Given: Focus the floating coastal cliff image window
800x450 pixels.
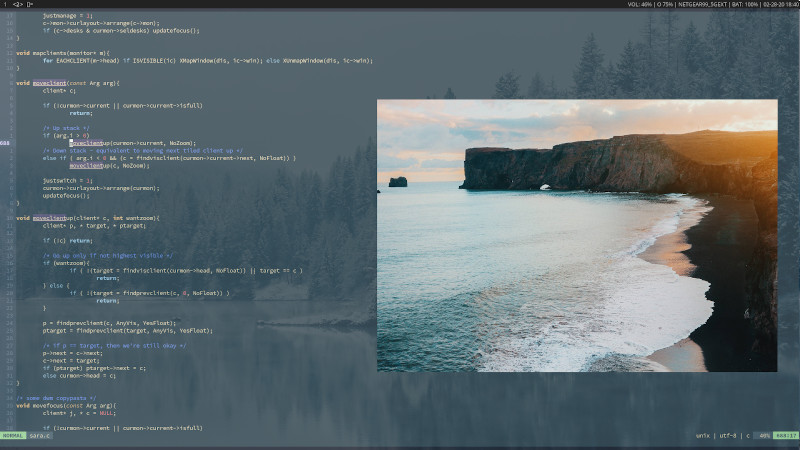Looking at the screenshot, I should coord(576,235).
